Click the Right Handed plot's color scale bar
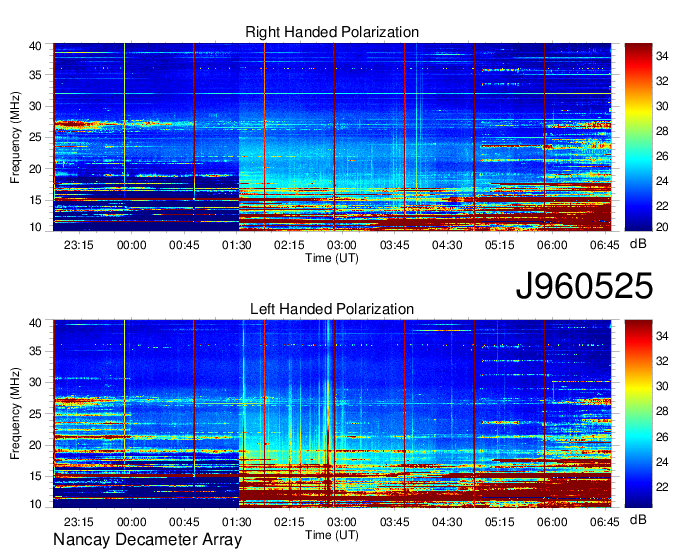 (638, 137)
